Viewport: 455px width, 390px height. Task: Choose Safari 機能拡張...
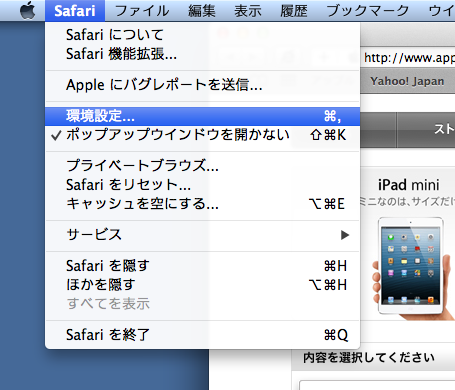pyautogui.click(x=203, y=54)
